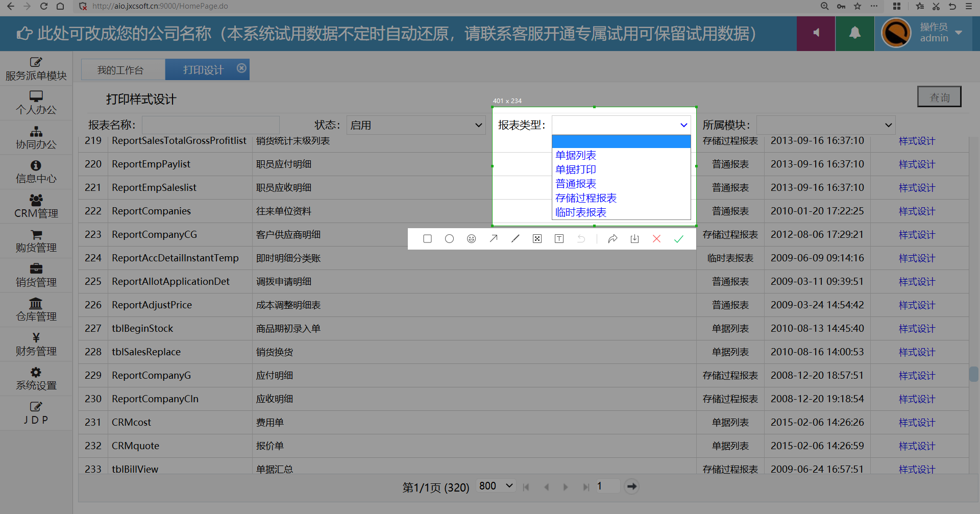Viewport: 980px width, 514px height.
Task: Click the vertical scrollbar handle
Action: point(973,374)
